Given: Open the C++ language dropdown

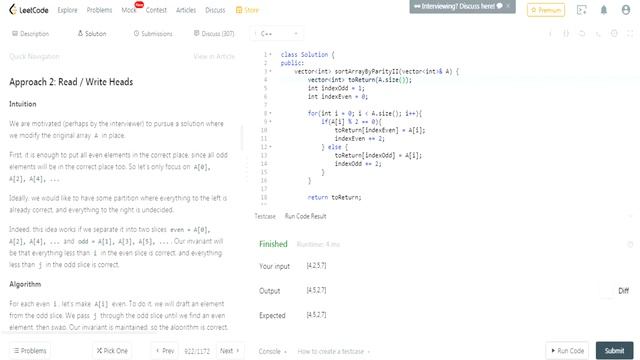Looking at the screenshot, I should coord(277,33).
